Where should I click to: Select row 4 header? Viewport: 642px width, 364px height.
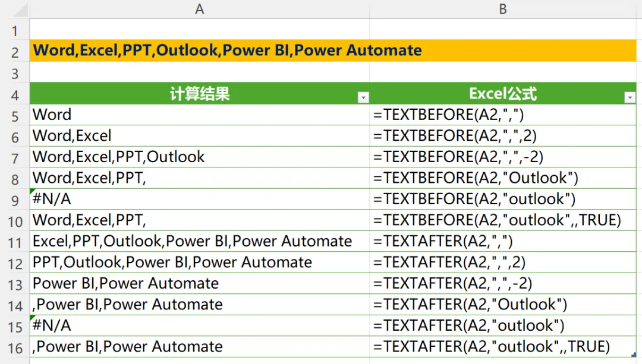[15, 95]
